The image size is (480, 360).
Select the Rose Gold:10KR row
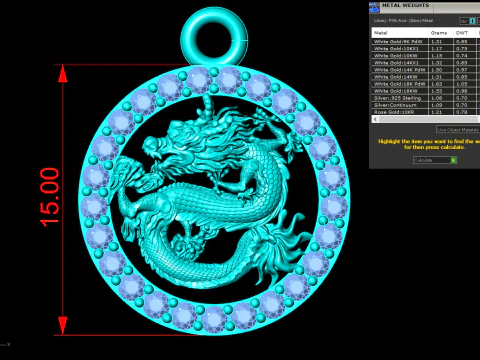pos(426,112)
